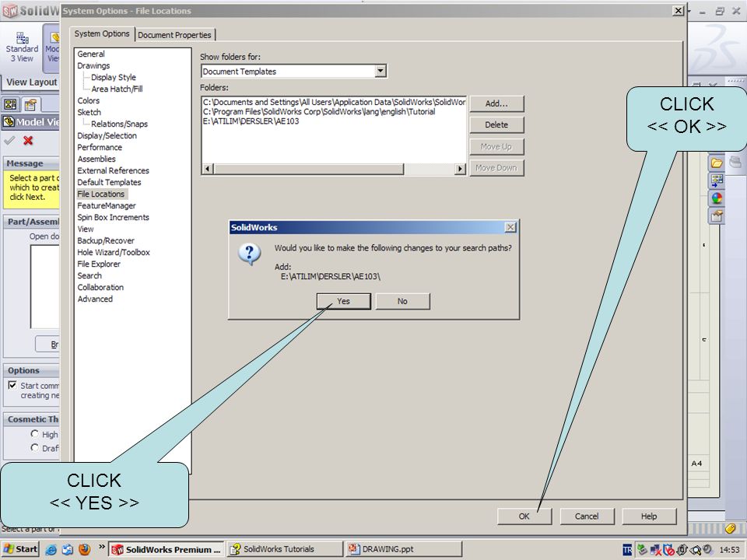Click Cancel in System Options dialog
Screen dimensions: 747x560
point(587,516)
